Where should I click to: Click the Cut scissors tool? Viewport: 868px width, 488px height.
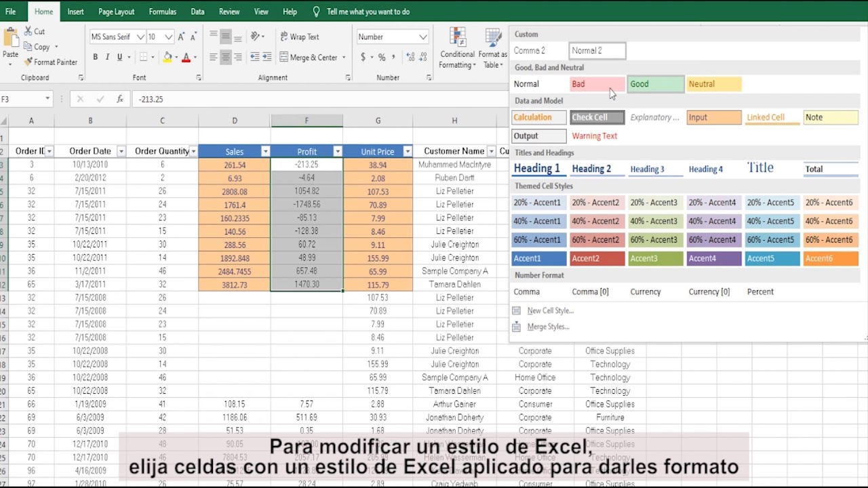point(35,31)
